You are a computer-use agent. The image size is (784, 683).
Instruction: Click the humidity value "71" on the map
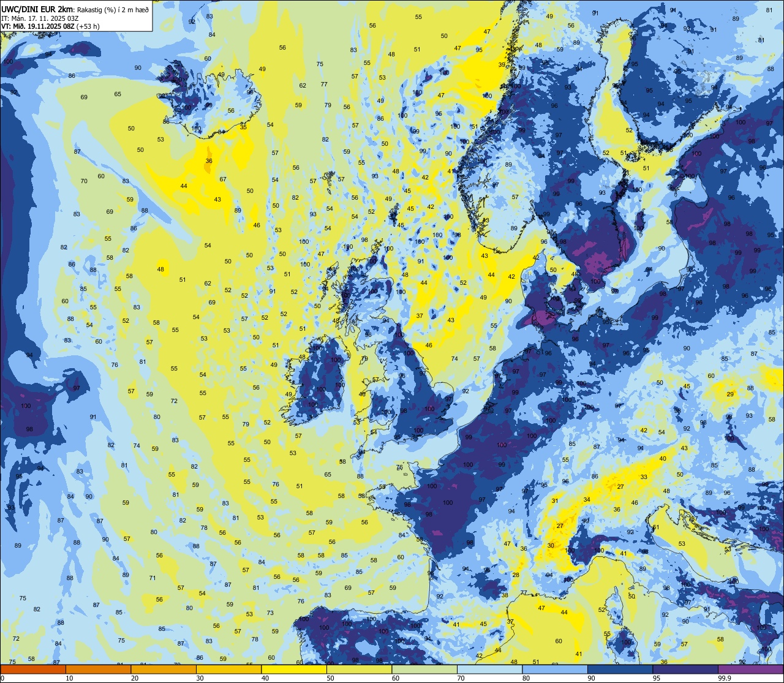pyautogui.click(x=153, y=578)
